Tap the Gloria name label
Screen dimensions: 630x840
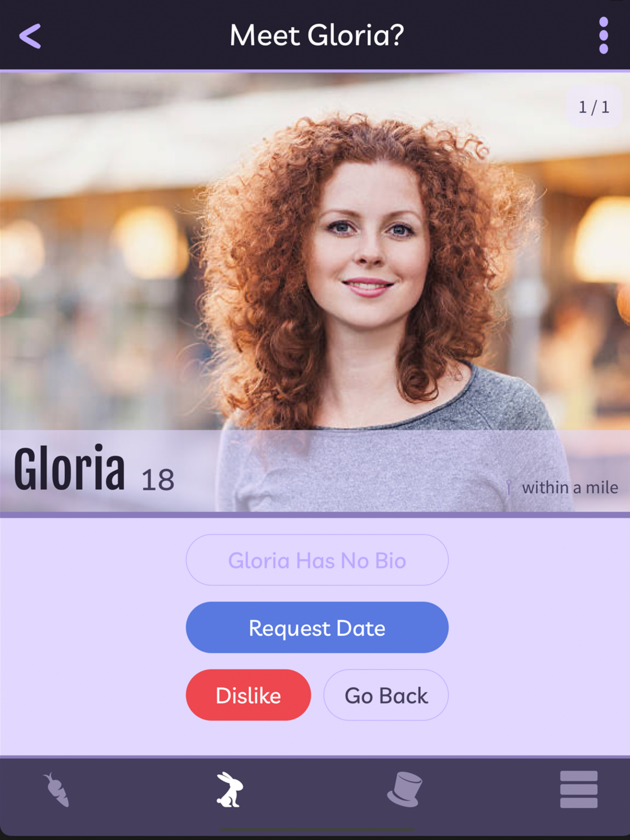click(x=69, y=468)
